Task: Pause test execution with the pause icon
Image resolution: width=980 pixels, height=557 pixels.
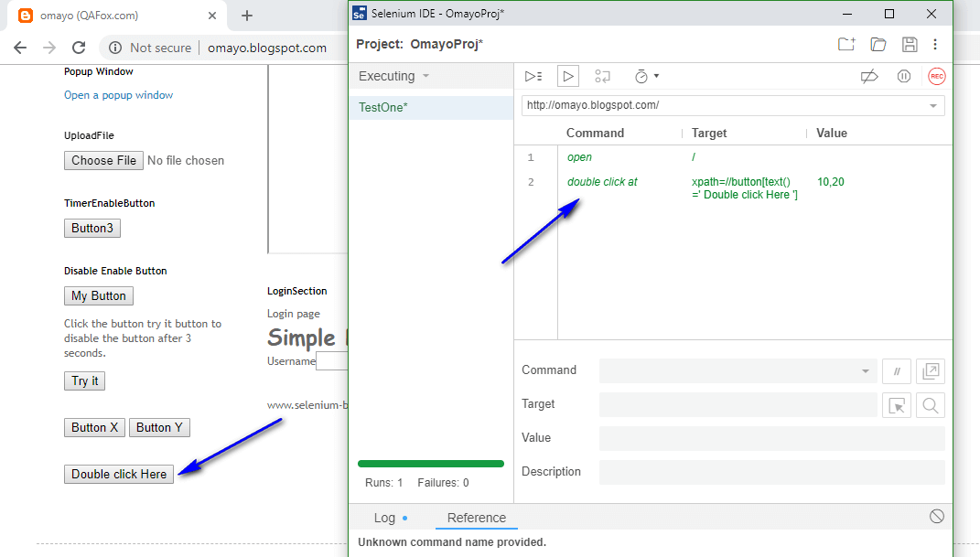Action: tap(904, 76)
